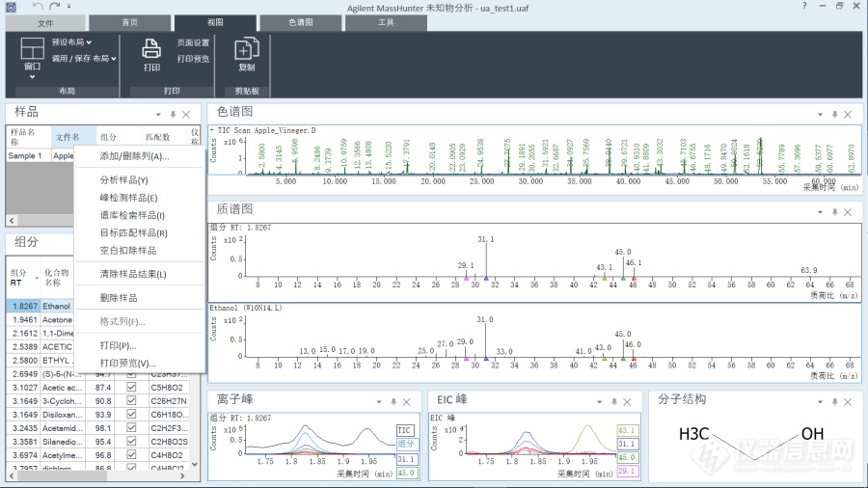
Task: Switch to the 色谱图 ribbon tab
Action: pyautogui.click(x=301, y=23)
